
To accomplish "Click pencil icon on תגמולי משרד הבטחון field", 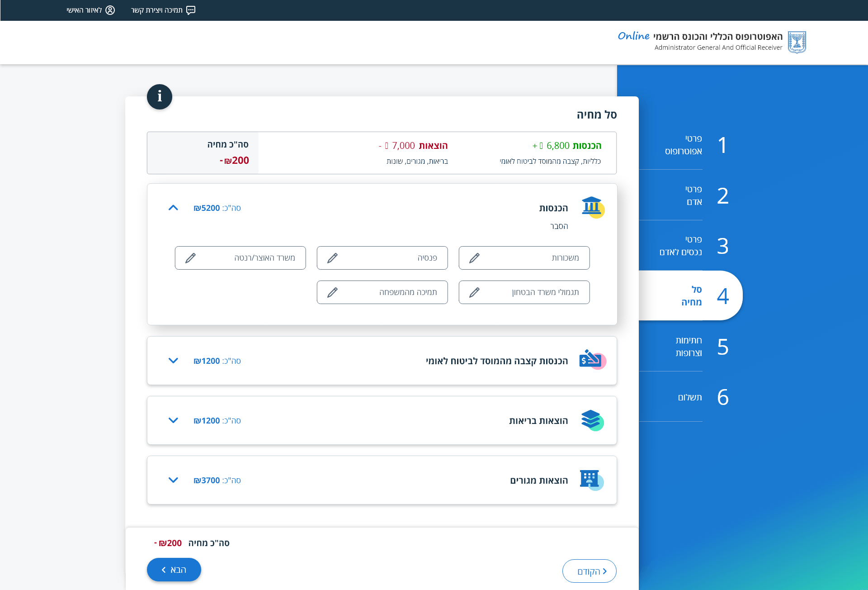I will click(474, 292).
